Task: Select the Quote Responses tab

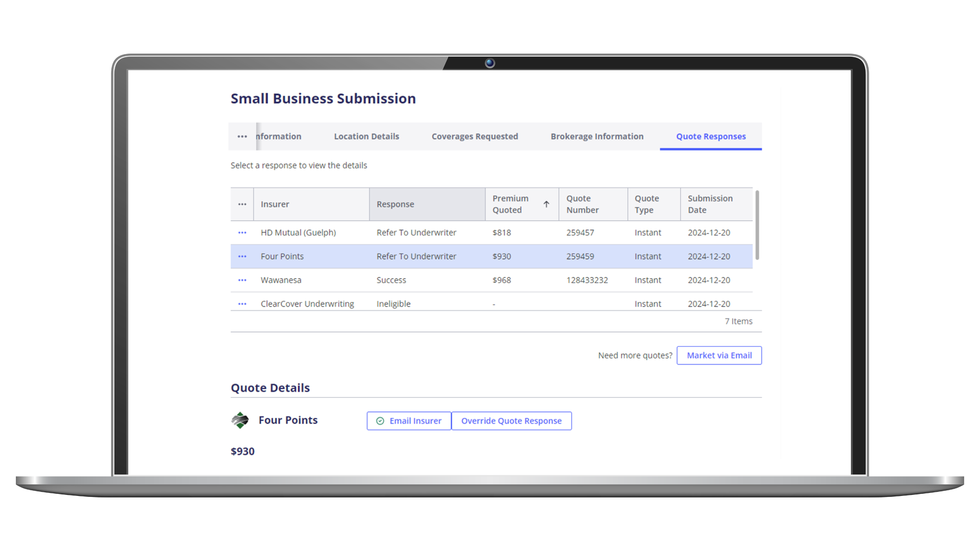Action: (710, 137)
